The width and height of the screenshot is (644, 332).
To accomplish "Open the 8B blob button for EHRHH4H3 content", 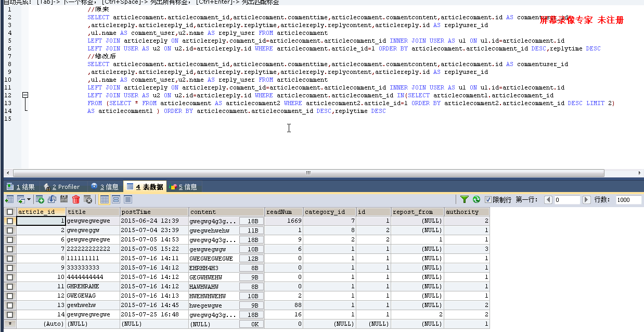I will [252, 268].
